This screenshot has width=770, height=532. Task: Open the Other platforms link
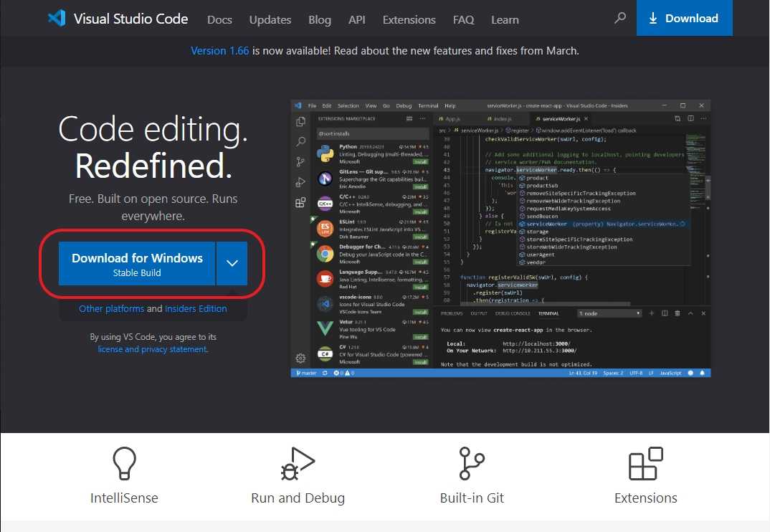coord(111,308)
